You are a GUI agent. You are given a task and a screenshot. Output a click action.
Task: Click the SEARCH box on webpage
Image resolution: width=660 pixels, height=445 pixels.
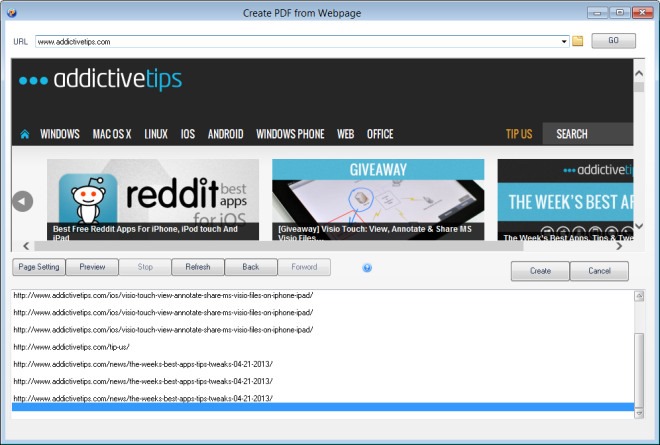coord(588,134)
